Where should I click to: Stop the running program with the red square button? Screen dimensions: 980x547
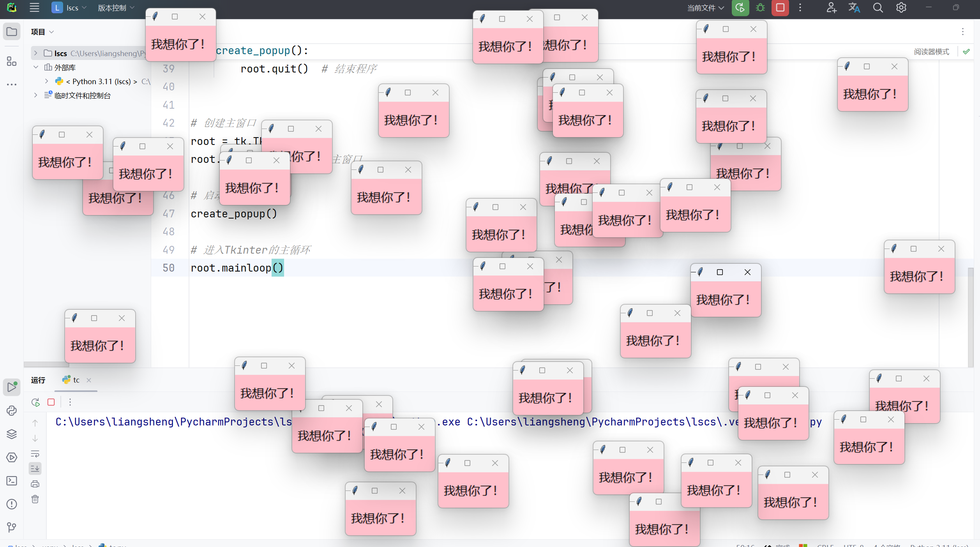click(x=780, y=8)
